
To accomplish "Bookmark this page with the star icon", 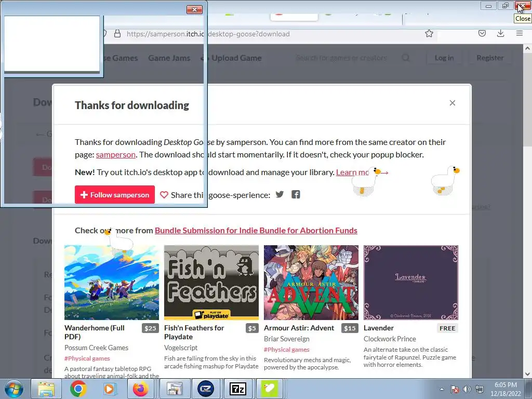I will tap(429, 34).
